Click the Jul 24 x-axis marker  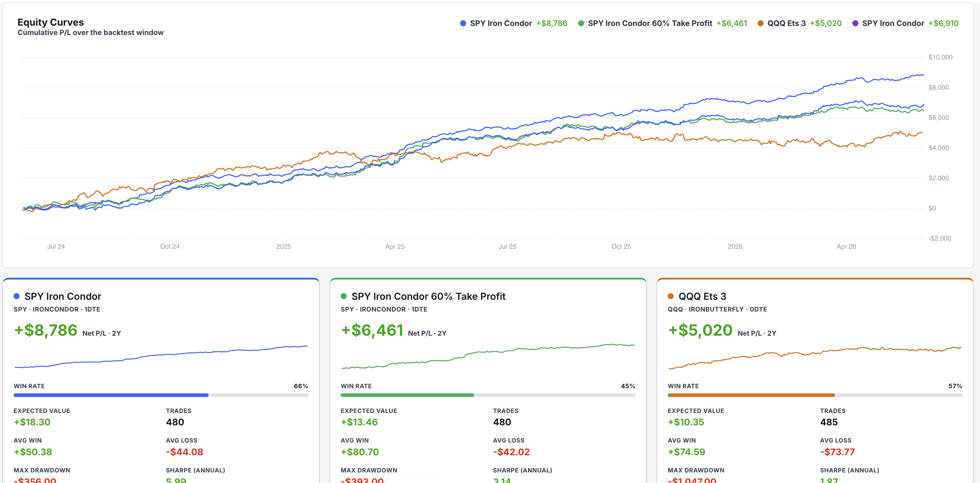(56, 247)
